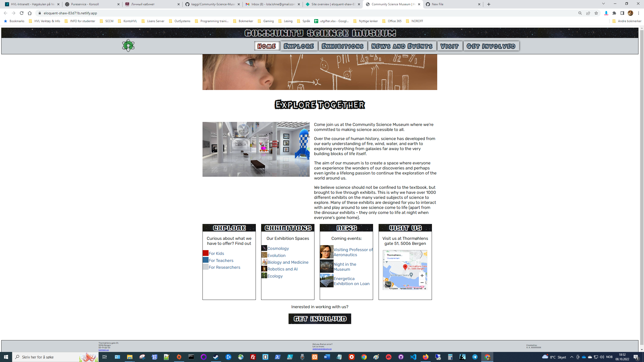
Task: Open the tab search dropdown arrow
Action: coord(603,4)
